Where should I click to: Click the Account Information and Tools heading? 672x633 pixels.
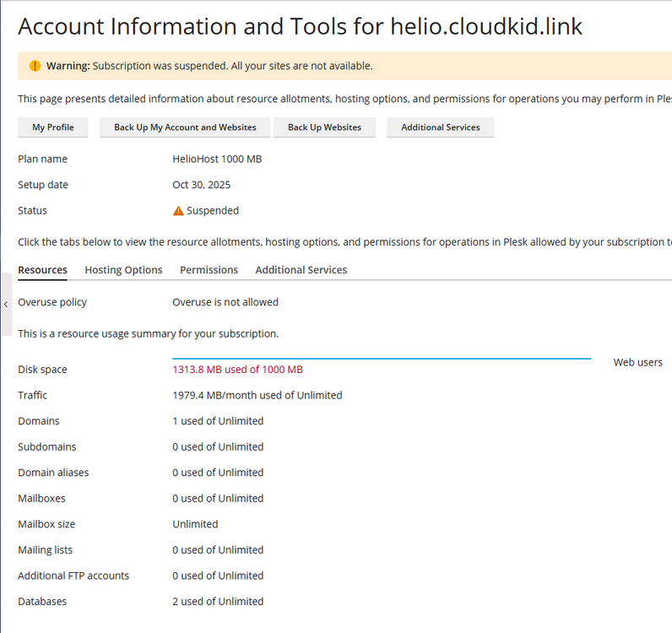300,26
